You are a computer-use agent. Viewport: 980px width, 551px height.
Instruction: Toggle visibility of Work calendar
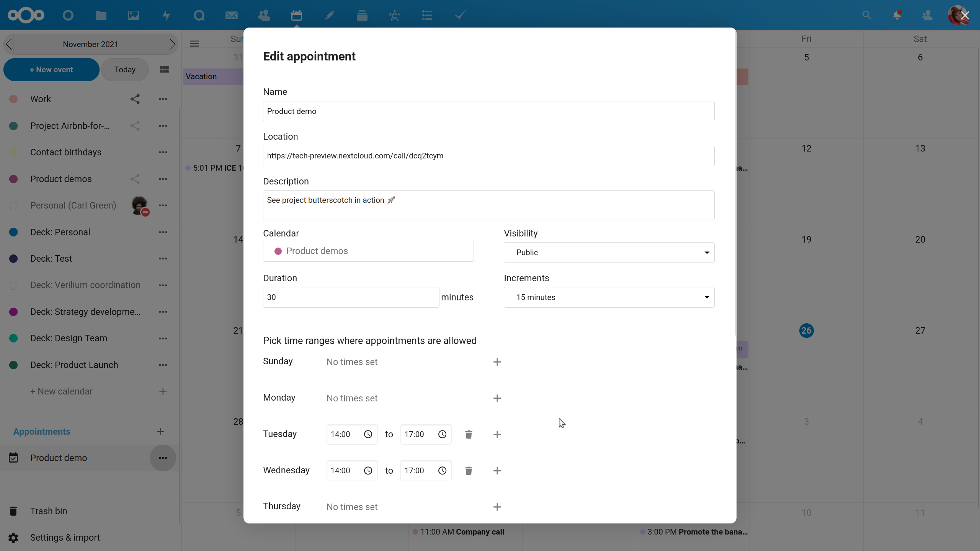[x=13, y=99]
